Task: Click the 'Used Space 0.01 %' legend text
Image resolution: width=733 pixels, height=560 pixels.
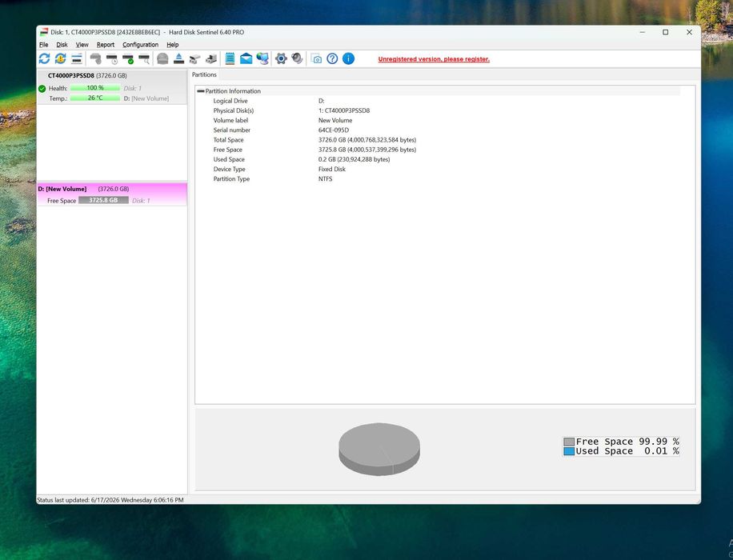Action: point(627,451)
